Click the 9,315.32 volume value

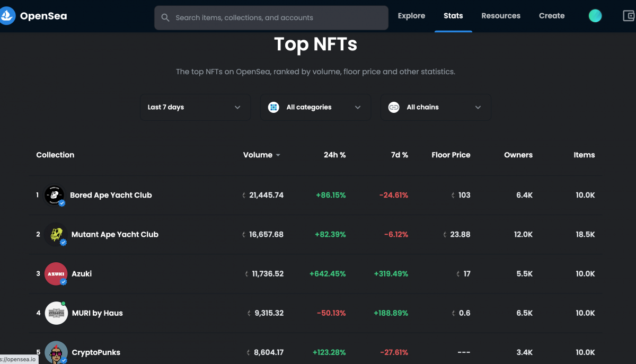[x=269, y=313]
